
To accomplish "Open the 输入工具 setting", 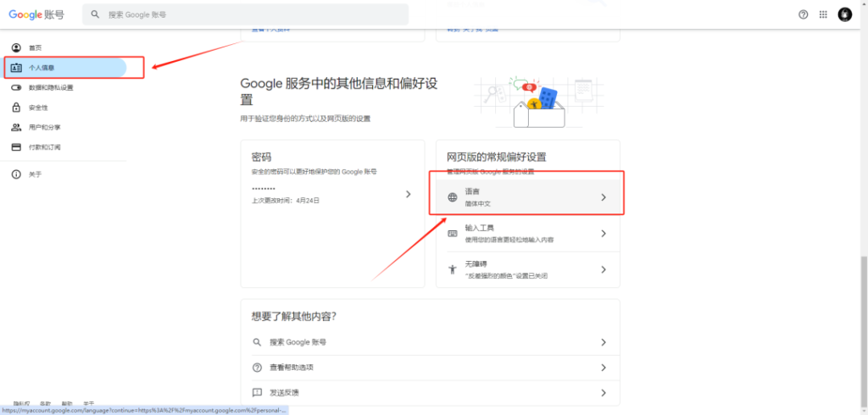I will tap(527, 234).
